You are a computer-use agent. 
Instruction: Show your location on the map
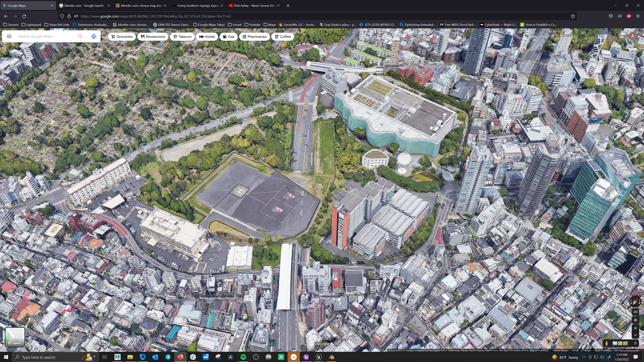coord(635,320)
